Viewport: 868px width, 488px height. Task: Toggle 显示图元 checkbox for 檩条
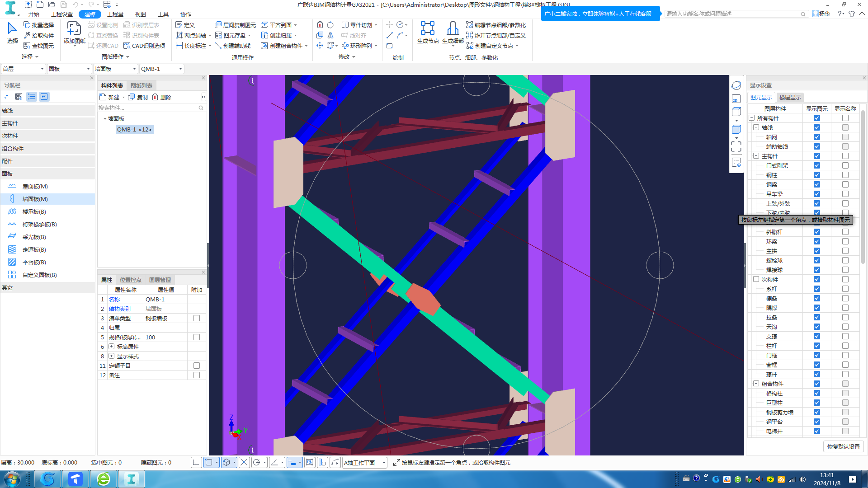pos(816,298)
